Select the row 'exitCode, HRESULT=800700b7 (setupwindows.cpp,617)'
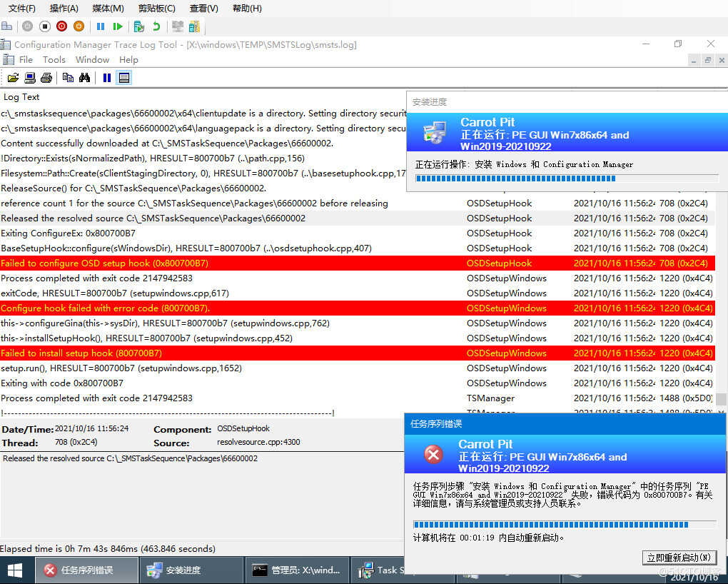Viewport: 728px width, 584px height. point(357,293)
